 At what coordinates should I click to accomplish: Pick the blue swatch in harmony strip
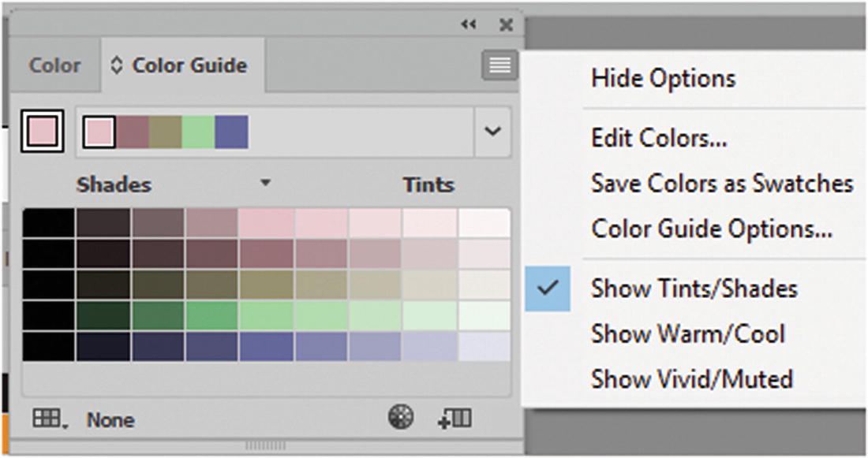pyautogui.click(x=231, y=132)
